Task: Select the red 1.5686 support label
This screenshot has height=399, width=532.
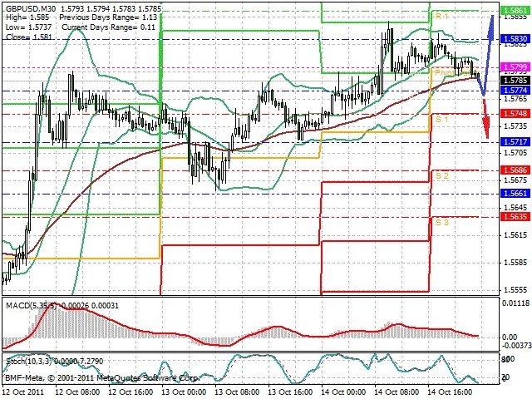Action: 515,170
